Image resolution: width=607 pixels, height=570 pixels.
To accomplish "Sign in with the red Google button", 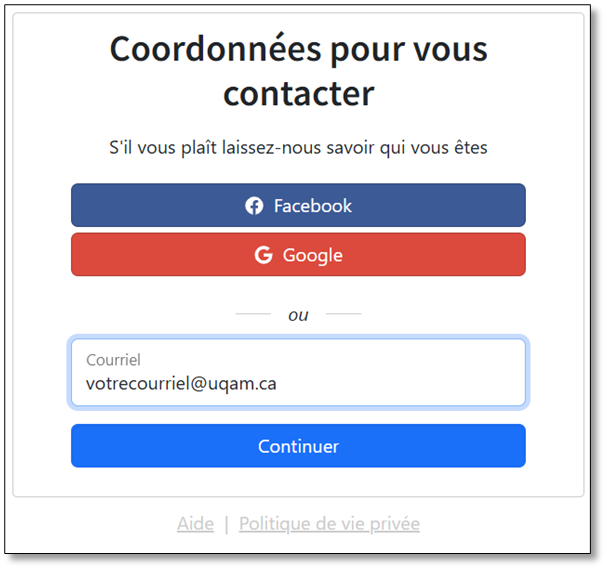I will click(298, 255).
